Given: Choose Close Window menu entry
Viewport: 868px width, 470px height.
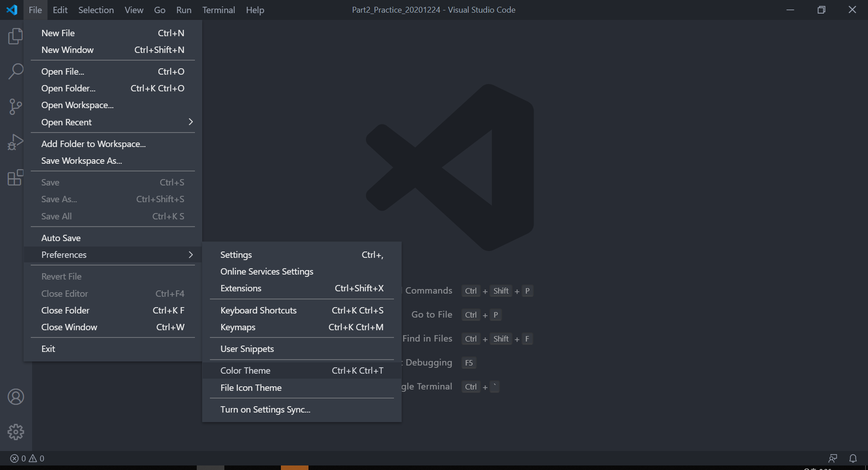Looking at the screenshot, I should [113, 327].
